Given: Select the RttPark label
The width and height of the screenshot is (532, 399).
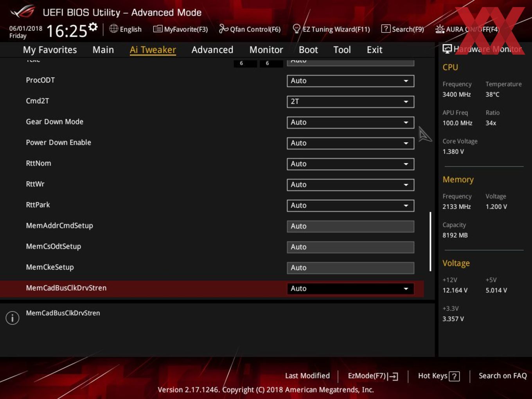Looking at the screenshot, I should (x=38, y=205).
